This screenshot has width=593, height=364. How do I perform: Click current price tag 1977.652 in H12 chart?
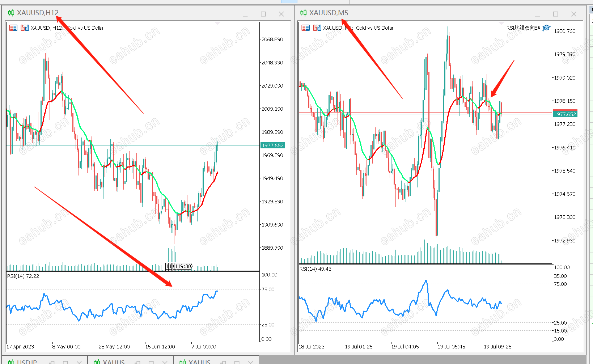[x=273, y=145]
